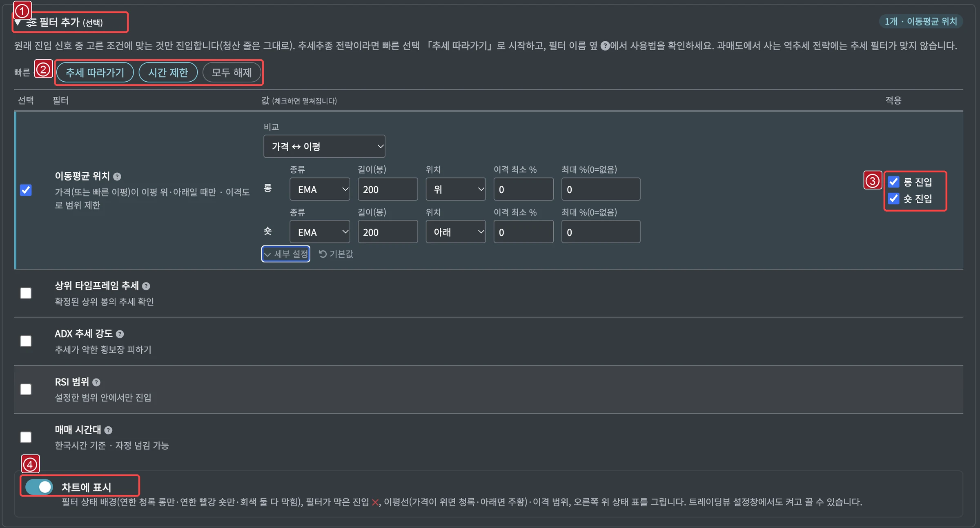Click the 롱 row 길이(봉) field
The width and height of the screenshot is (980, 528).
(x=388, y=189)
